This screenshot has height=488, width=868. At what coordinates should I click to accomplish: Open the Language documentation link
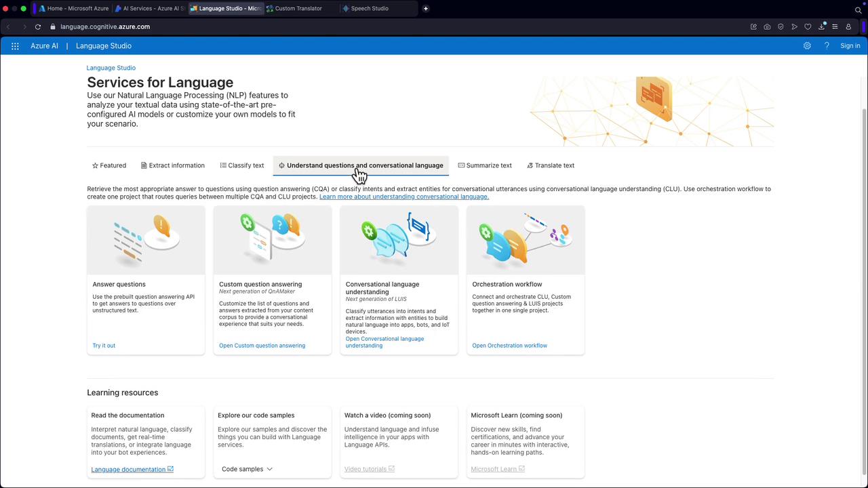(132, 469)
